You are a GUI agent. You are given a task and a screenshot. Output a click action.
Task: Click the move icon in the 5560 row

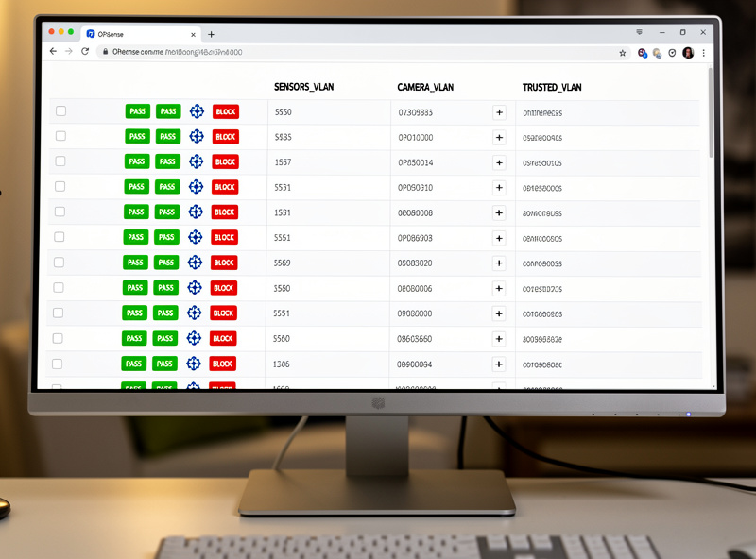(x=194, y=338)
